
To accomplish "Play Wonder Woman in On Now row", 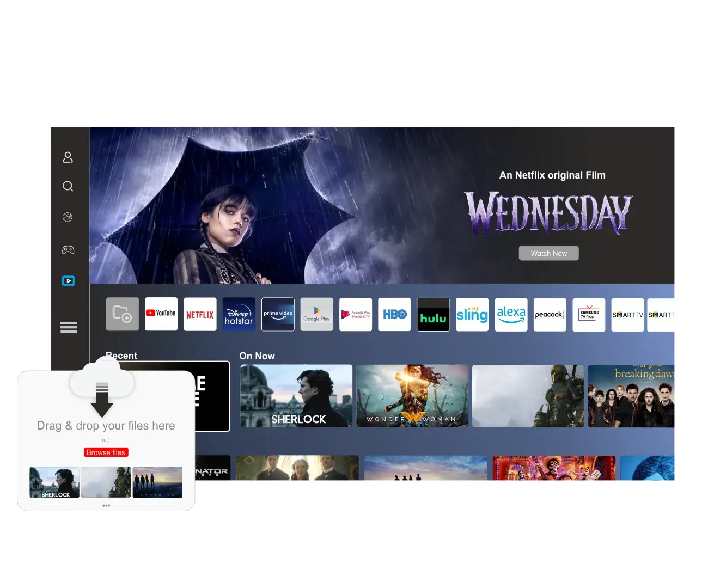I will (x=412, y=396).
